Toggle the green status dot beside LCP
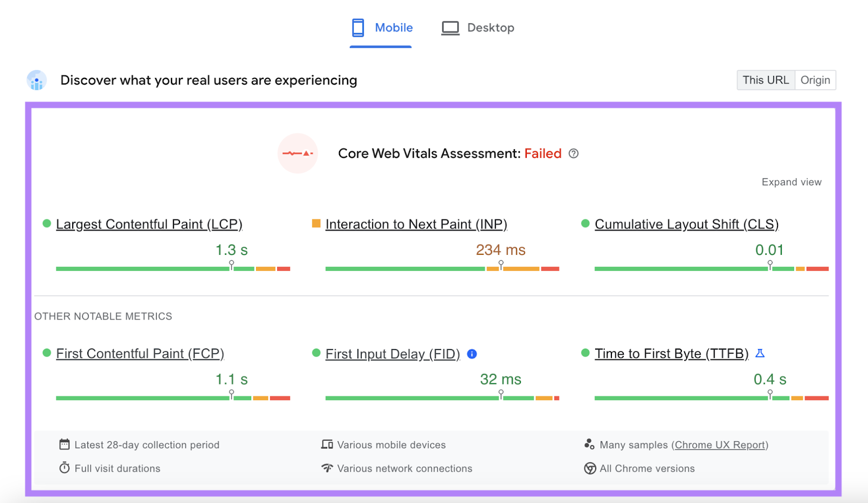This screenshot has height=503, width=868. click(46, 223)
